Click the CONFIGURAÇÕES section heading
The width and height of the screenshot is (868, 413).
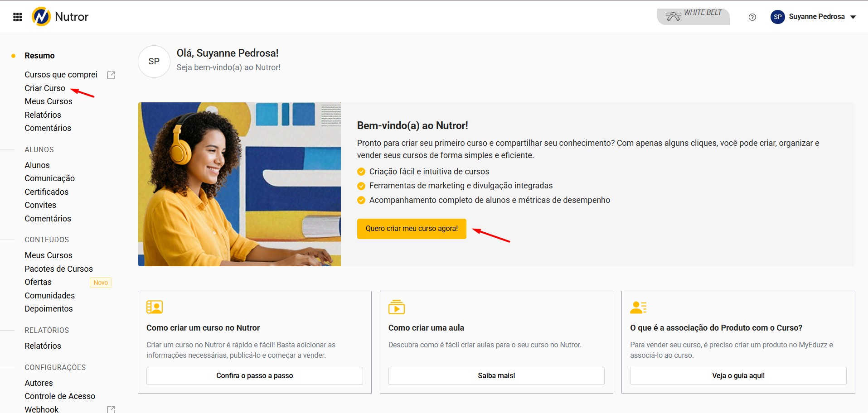pos(55,368)
